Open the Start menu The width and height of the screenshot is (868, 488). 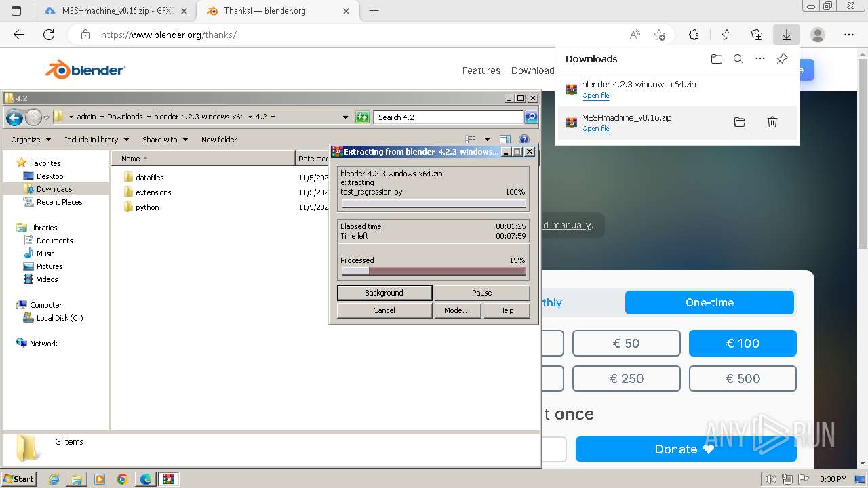[18, 479]
